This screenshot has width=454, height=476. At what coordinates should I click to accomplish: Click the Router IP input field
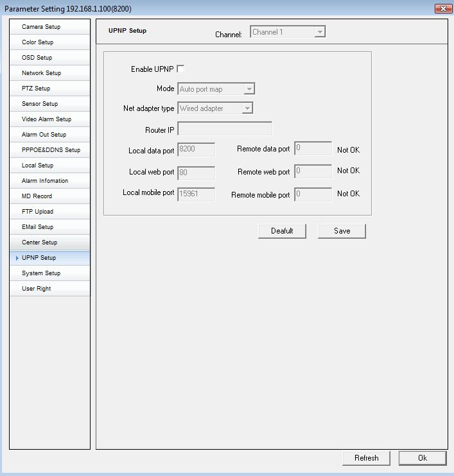[x=225, y=130]
